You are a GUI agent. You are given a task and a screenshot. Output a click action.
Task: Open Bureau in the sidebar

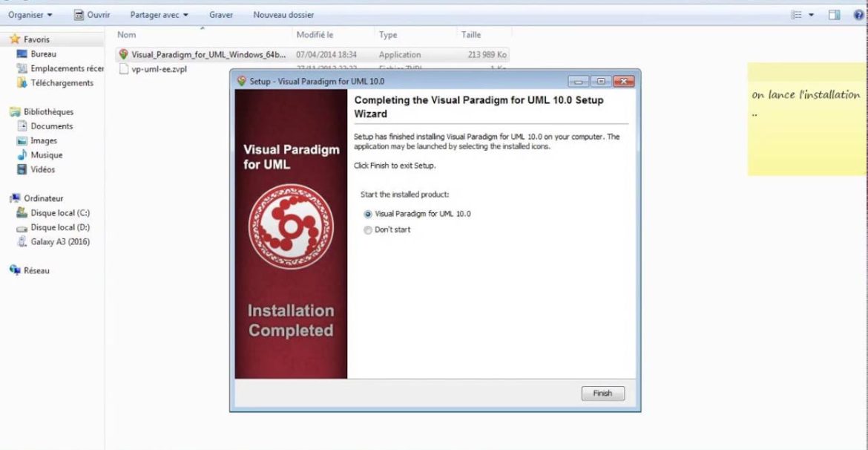coord(42,54)
